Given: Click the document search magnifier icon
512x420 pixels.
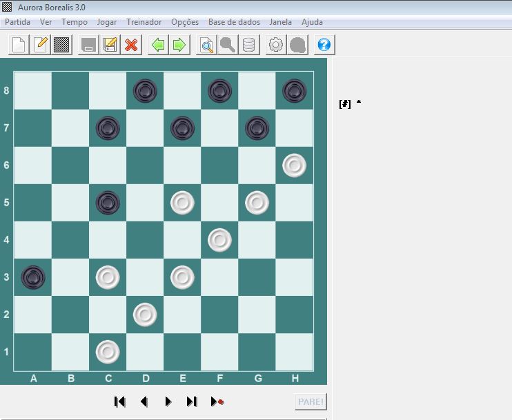Looking at the screenshot, I should coord(207,45).
